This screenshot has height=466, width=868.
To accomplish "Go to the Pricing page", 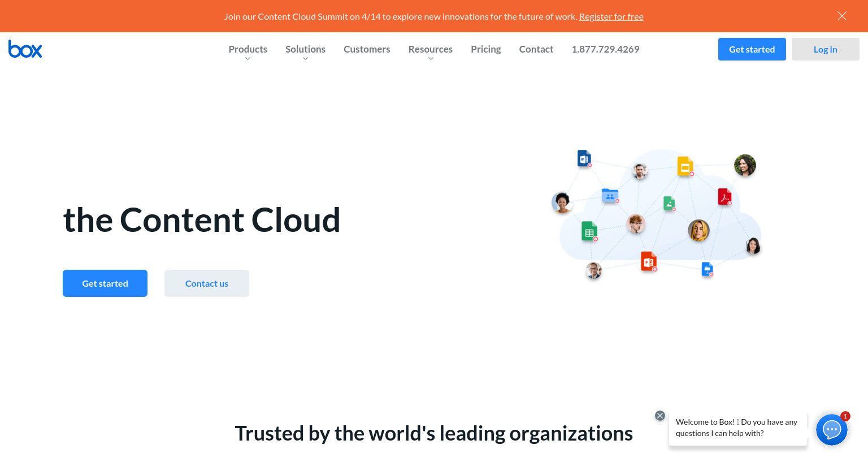I will (486, 49).
